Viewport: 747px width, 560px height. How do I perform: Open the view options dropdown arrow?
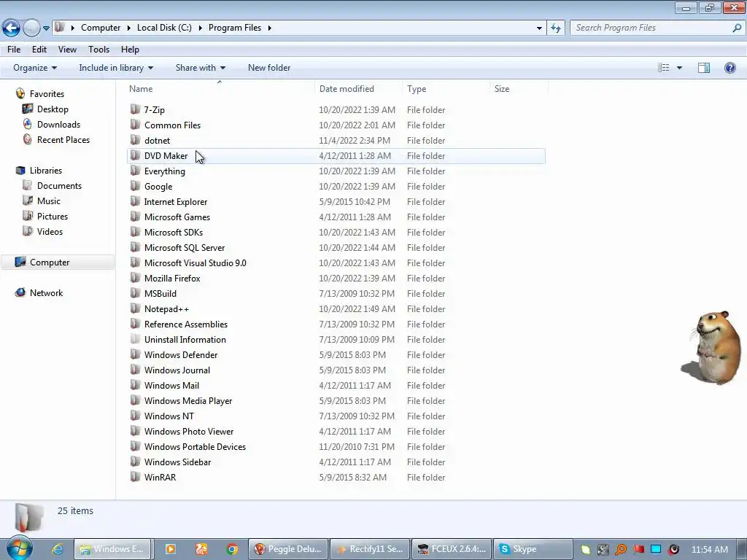click(x=679, y=68)
